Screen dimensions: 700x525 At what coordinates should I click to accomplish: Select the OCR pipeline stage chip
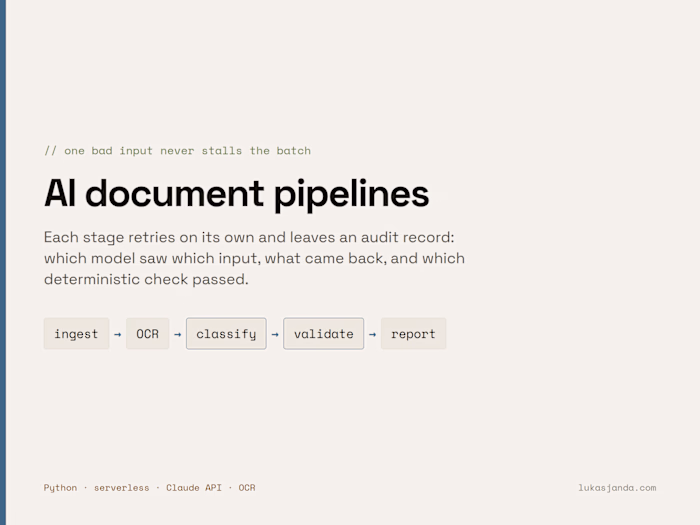tap(147, 333)
